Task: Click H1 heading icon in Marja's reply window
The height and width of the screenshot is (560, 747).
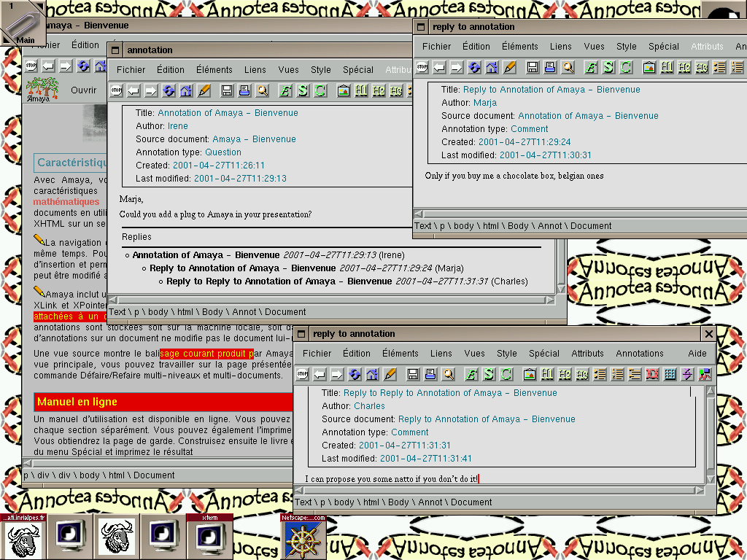Action: tap(667, 68)
